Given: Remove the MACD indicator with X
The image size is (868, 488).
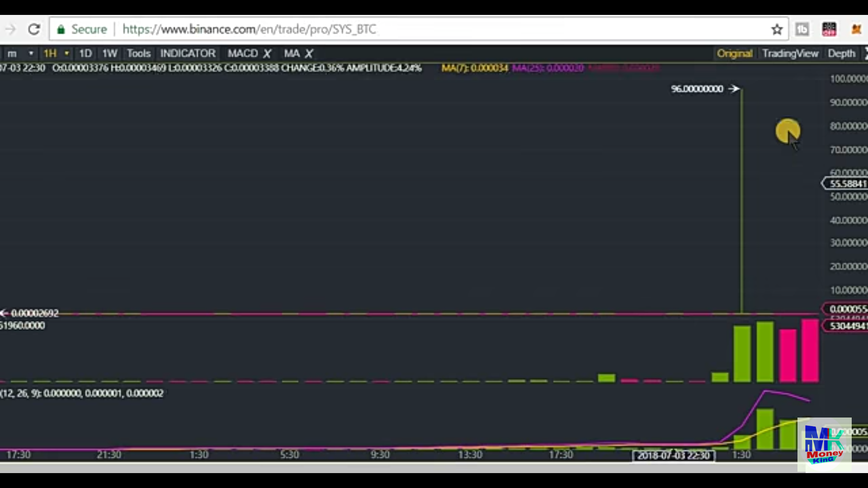Looking at the screenshot, I should point(267,54).
